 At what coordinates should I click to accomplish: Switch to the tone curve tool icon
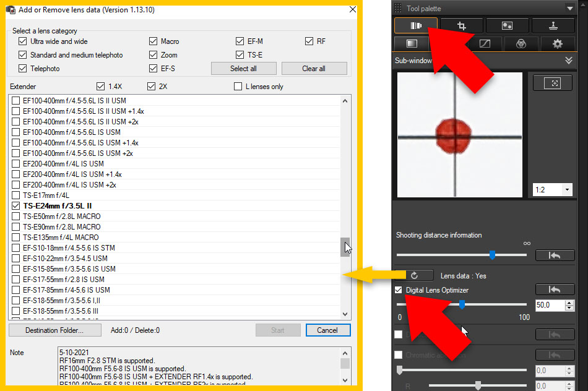tap(485, 44)
